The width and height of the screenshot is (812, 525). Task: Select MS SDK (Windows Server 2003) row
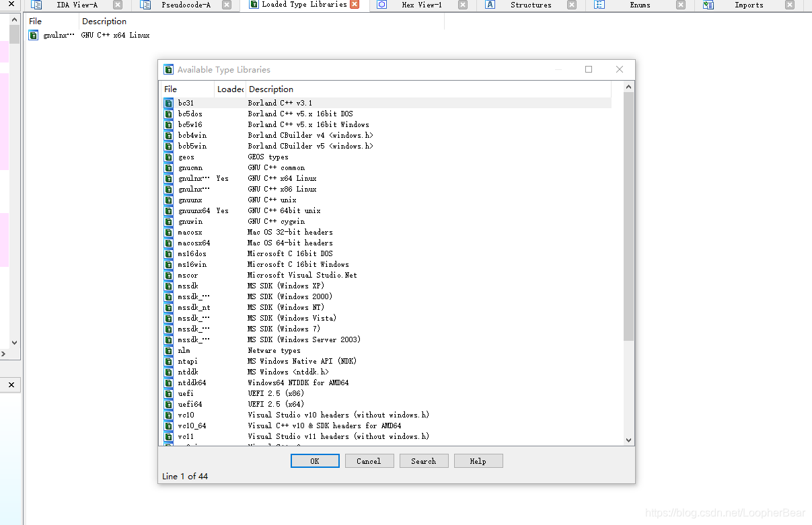point(387,339)
